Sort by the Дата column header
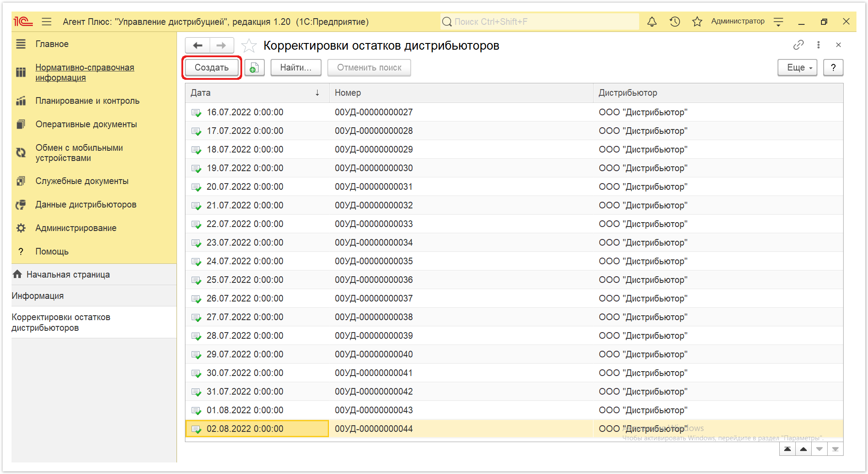This screenshot has width=868, height=474. [x=257, y=93]
